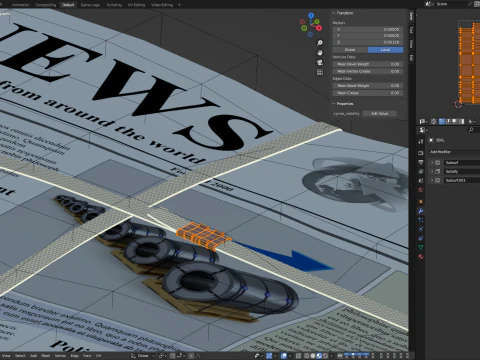The image size is (480, 360).
Task: Click the pan view hand icon
Action: [320, 53]
